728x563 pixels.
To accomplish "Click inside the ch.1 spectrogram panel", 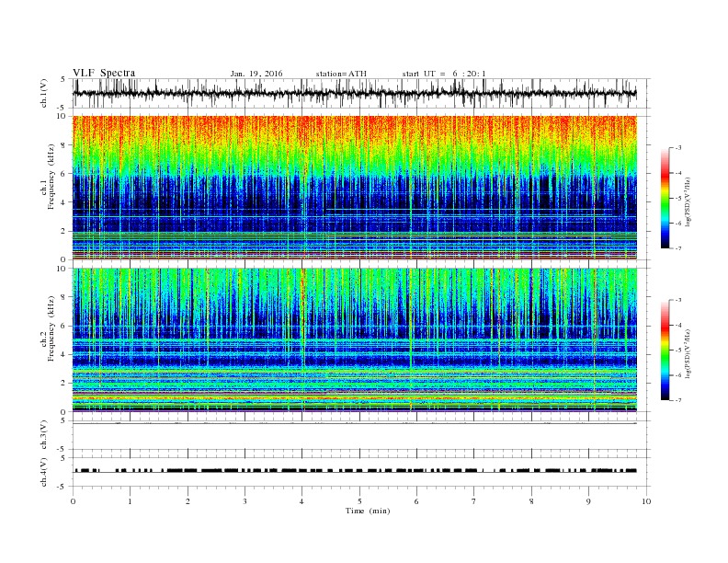I will tap(355, 188).
